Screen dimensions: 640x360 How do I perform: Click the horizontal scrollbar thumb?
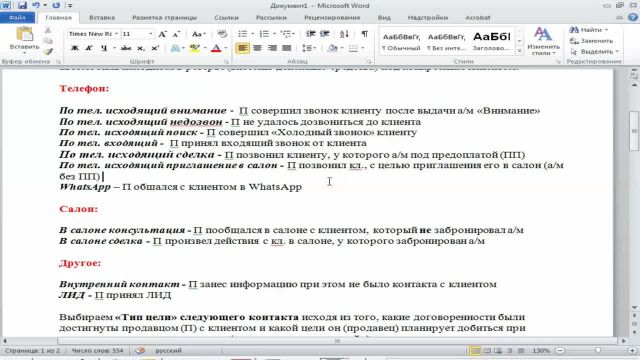pos(337,340)
